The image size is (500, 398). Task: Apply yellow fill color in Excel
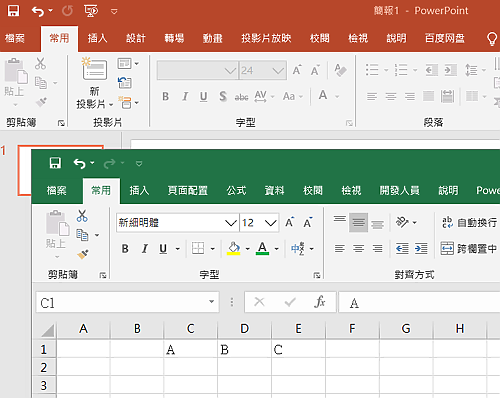pyautogui.click(x=234, y=249)
